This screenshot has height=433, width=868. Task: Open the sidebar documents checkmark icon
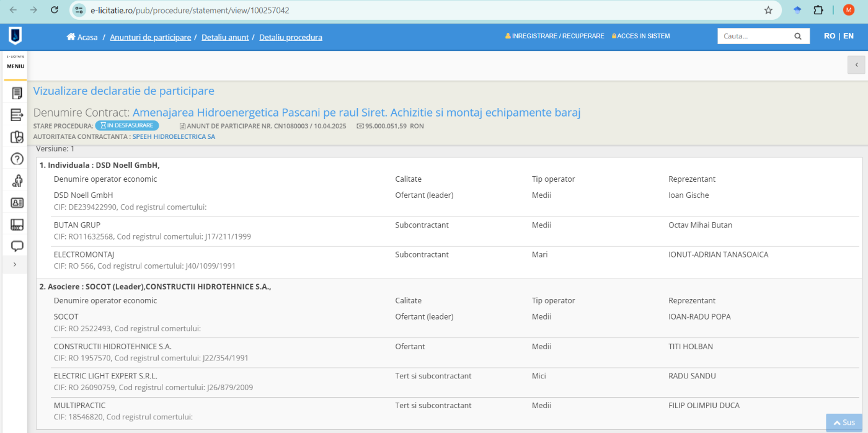coord(17,137)
